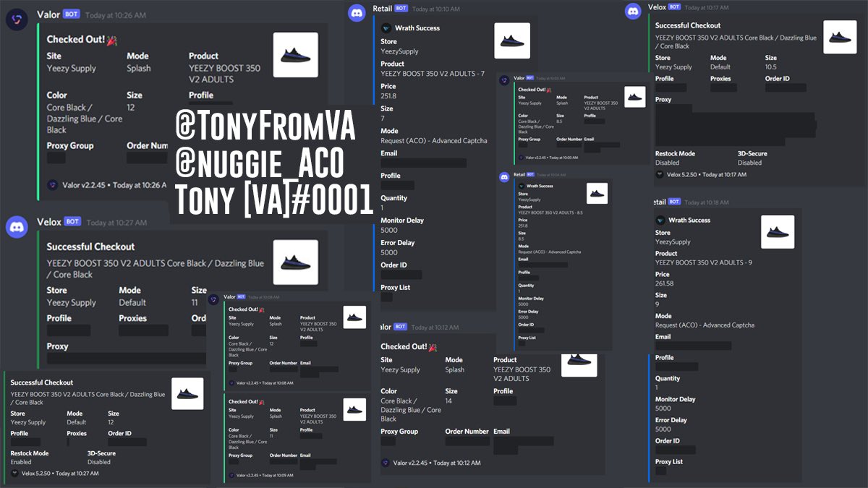Click the Wrath icon in the 10:18 AM Retail embed
Viewport: 868px width, 488px height.
click(660, 220)
